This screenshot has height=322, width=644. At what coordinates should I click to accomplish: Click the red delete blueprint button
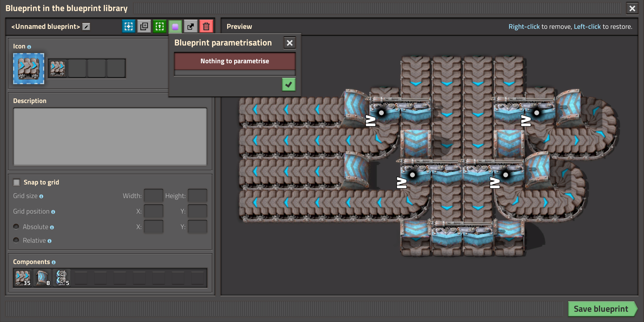tap(206, 26)
